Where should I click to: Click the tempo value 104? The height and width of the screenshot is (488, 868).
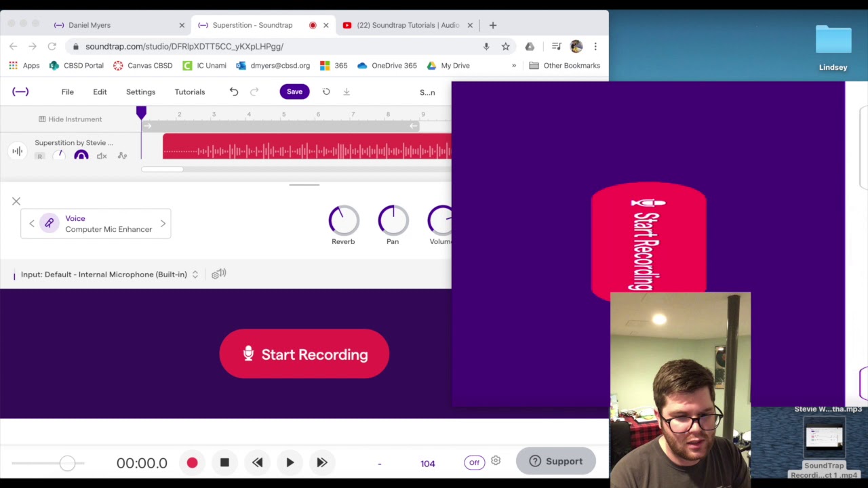(x=427, y=464)
